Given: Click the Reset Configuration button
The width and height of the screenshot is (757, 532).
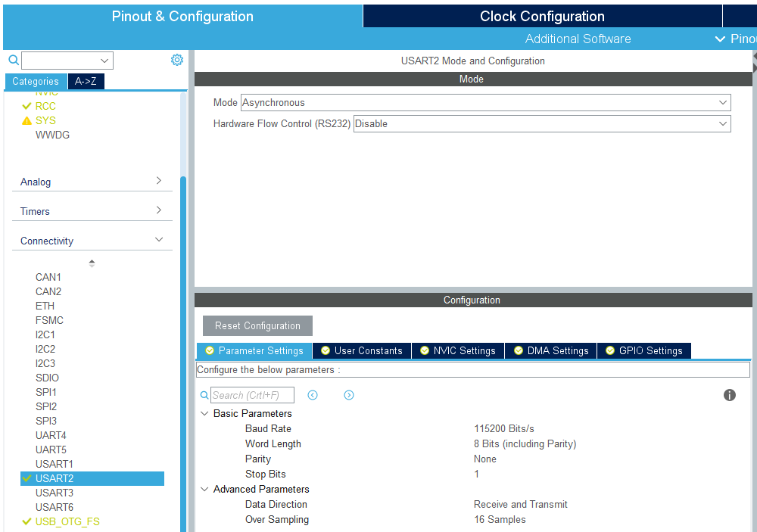Looking at the screenshot, I should click(x=257, y=326).
